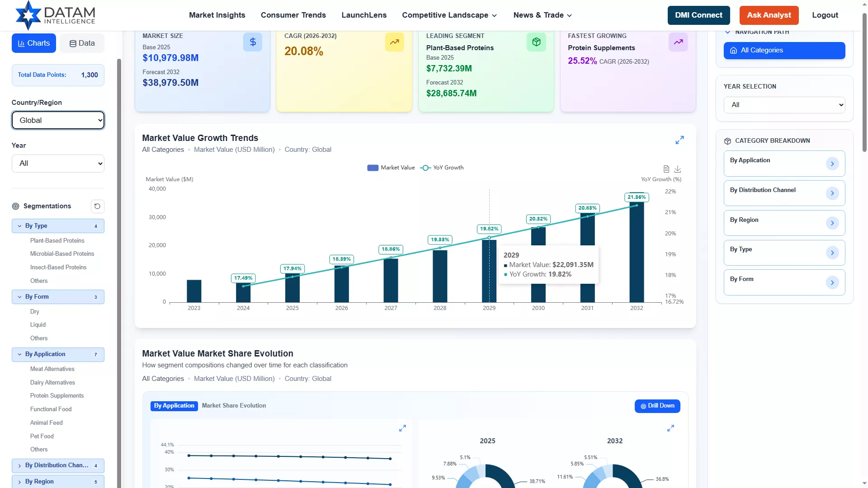Click the CAGR trending arrow icon
The width and height of the screenshot is (868, 488).
[x=395, y=42]
